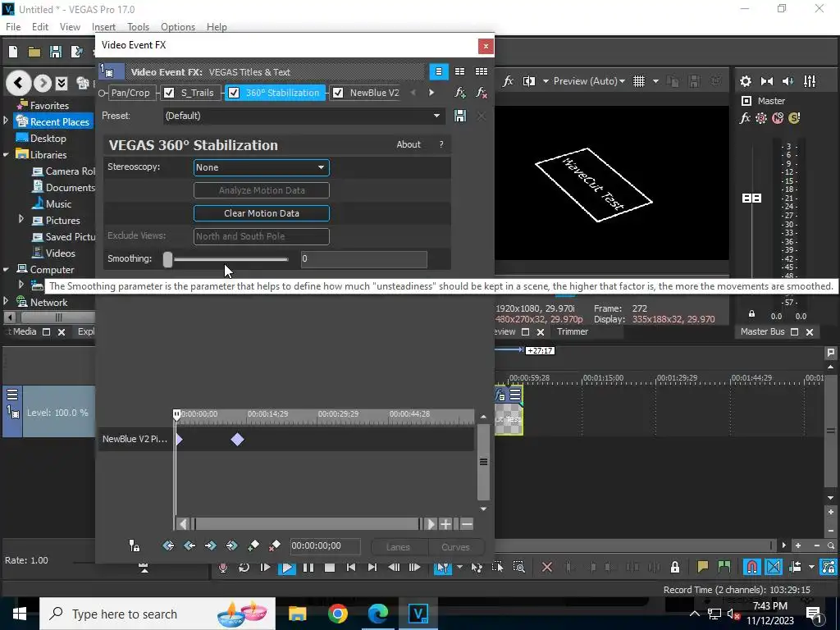Play the timeline with the Play button
Viewport: 840px width, 630px height.
click(x=286, y=567)
